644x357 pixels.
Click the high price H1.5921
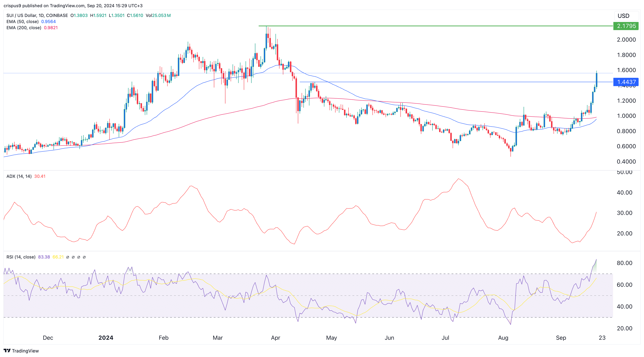(x=98, y=15)
